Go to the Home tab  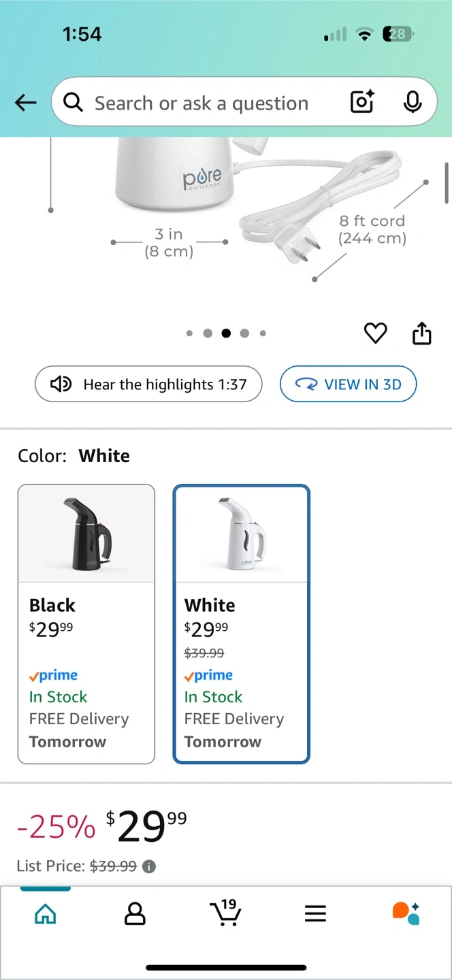coord(46,914)
